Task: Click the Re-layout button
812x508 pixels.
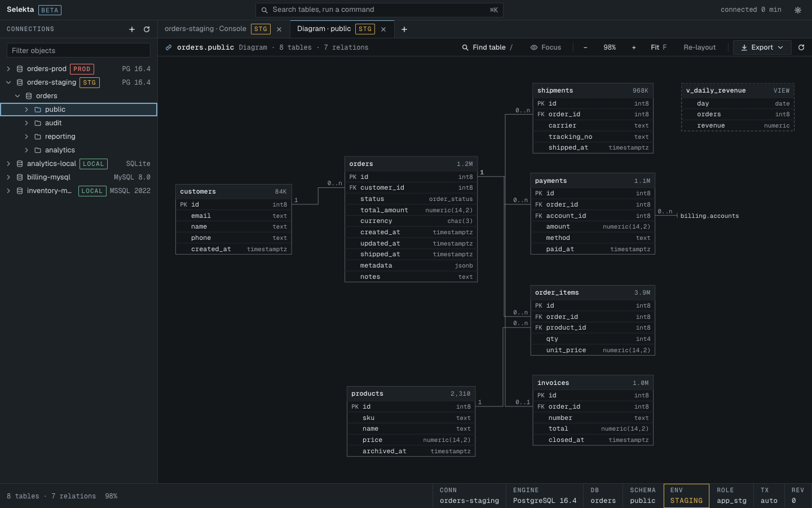Action: tap(700, 47)
